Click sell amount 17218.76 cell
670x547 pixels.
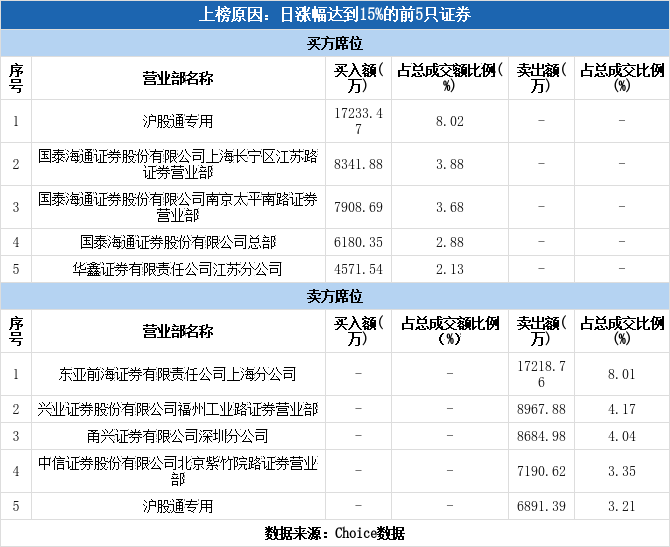click(541, 374)
